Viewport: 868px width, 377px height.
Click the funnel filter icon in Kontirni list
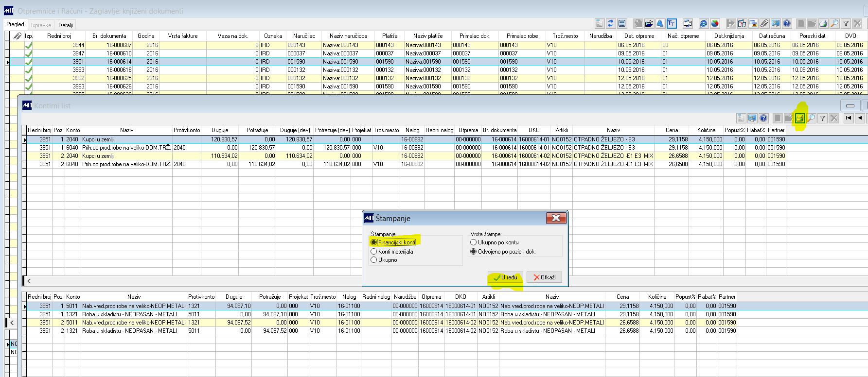point(822,118)
